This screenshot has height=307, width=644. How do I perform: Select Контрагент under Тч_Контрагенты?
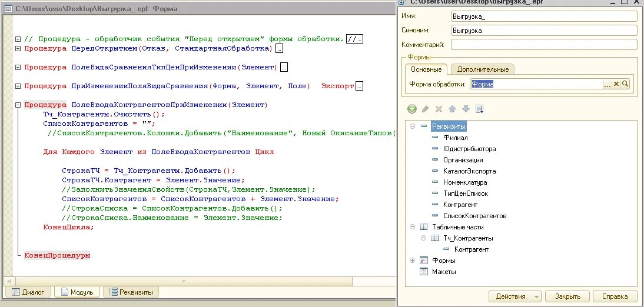coord(472,249)
